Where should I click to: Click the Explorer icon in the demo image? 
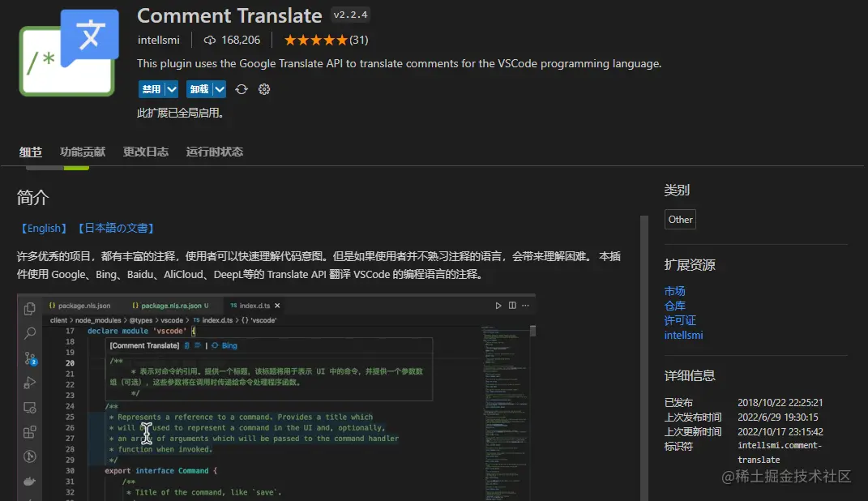pyautogui.click(x=30, y=308)
